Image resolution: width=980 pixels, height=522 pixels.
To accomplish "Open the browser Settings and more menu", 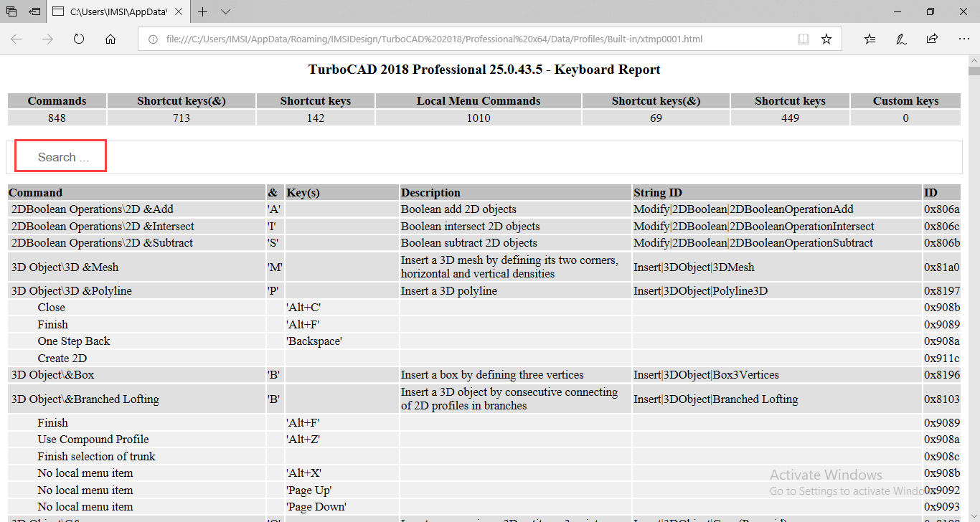I will tap(963, 39).
